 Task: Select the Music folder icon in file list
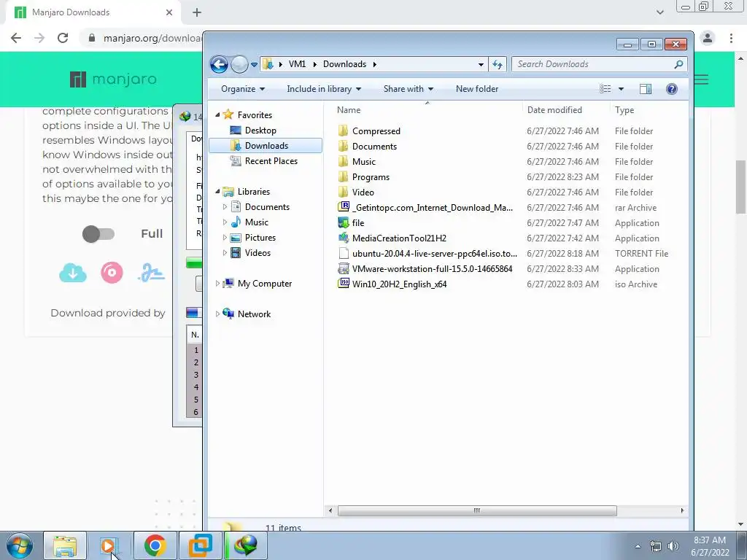pyautogui.click(x=343, y=161)
